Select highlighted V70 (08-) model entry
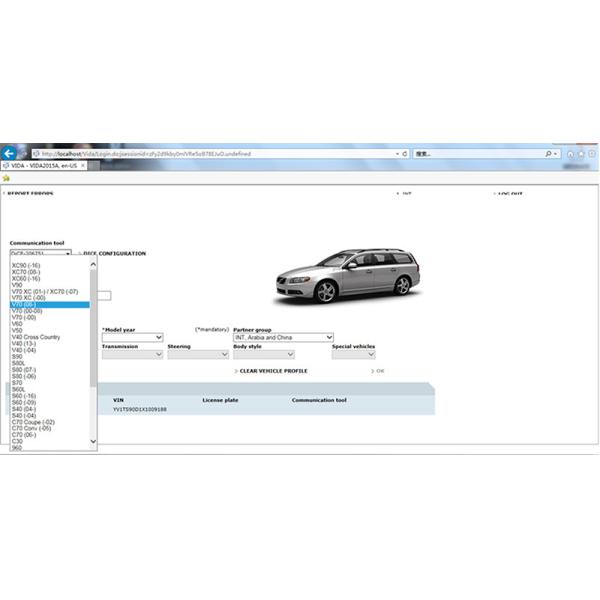Image resolution: width=600 pixels, height=600 pixels. 50,305
